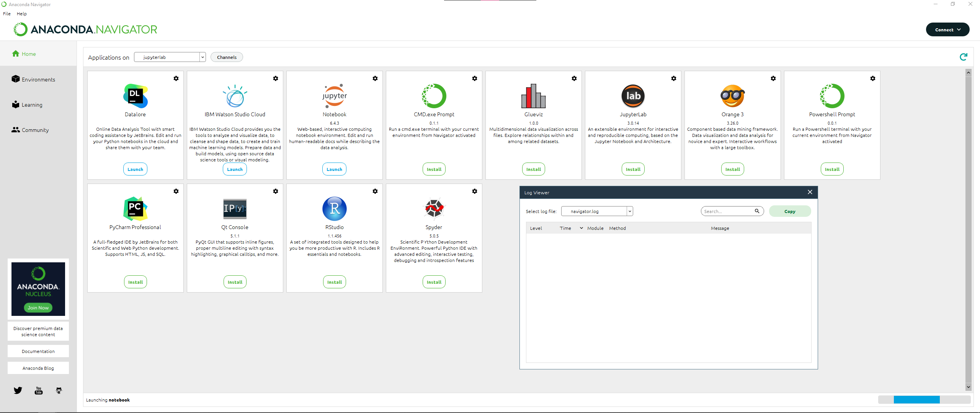Click the Jupyter Notebook logo
The image size is (980, 413).
335,96
